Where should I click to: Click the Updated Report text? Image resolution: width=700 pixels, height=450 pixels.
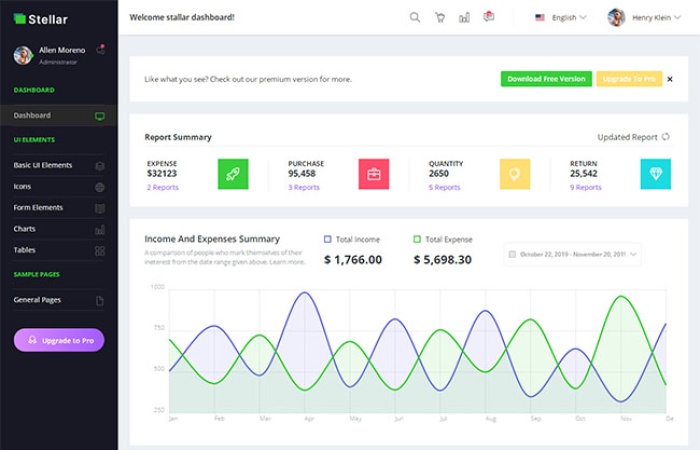(627, 137)
